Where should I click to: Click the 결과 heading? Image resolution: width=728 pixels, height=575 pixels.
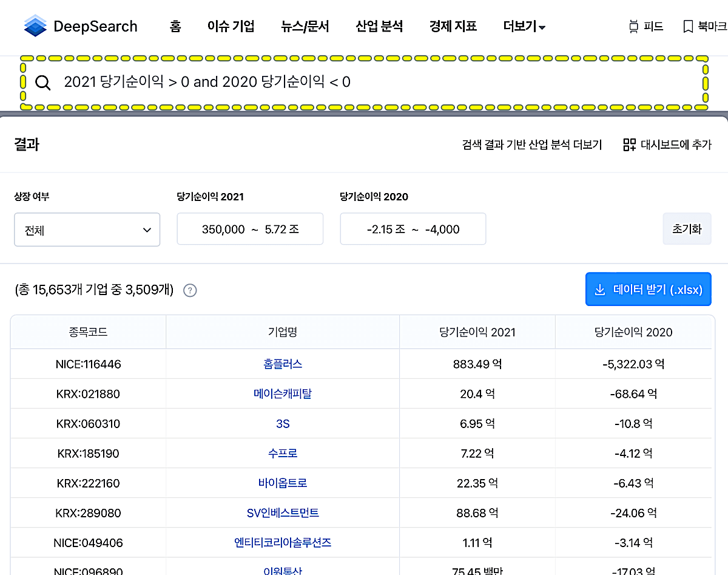tap(27, 145)
